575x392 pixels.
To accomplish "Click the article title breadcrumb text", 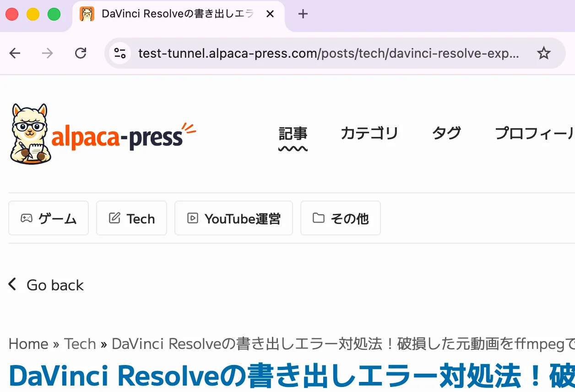I will point(343,343).
